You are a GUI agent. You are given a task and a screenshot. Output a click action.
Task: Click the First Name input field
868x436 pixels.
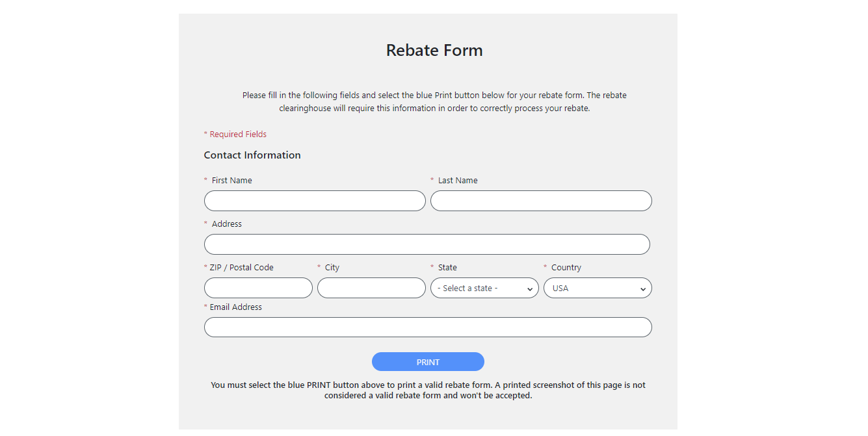click(315, 201)
